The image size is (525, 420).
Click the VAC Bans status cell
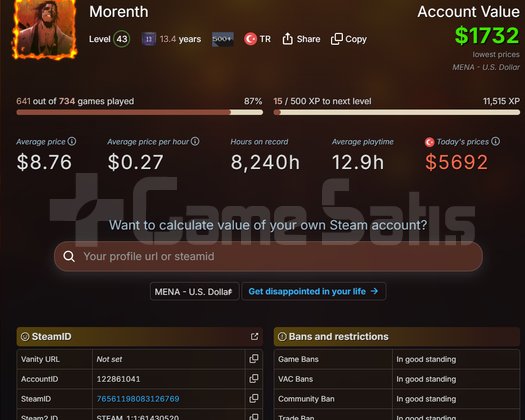tap(456, 379)
